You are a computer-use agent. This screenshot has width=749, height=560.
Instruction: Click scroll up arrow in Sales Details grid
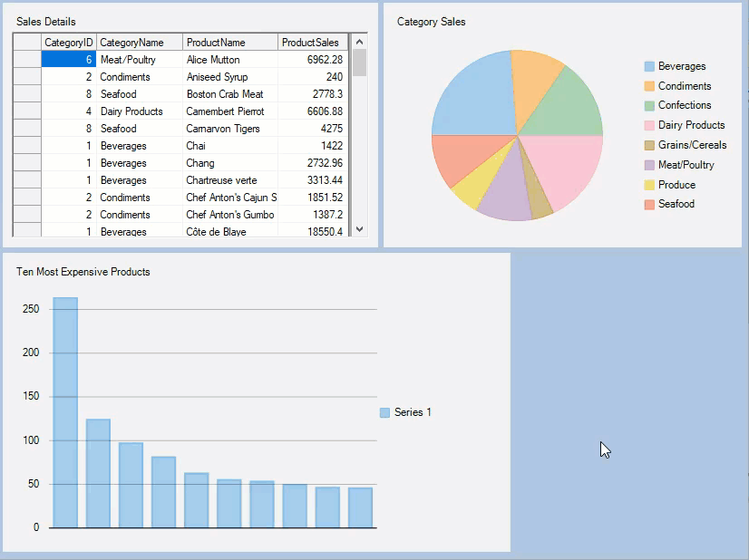click(x=359, y=42)
